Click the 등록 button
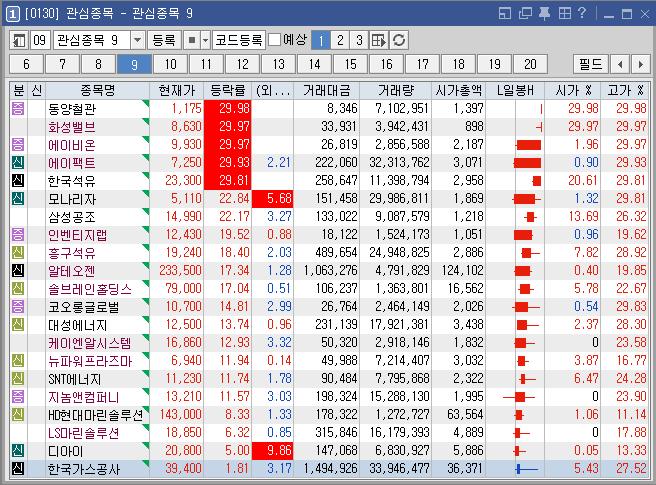Image resolution: width=656 pixels, height=485 pixels. pos(164,41)
